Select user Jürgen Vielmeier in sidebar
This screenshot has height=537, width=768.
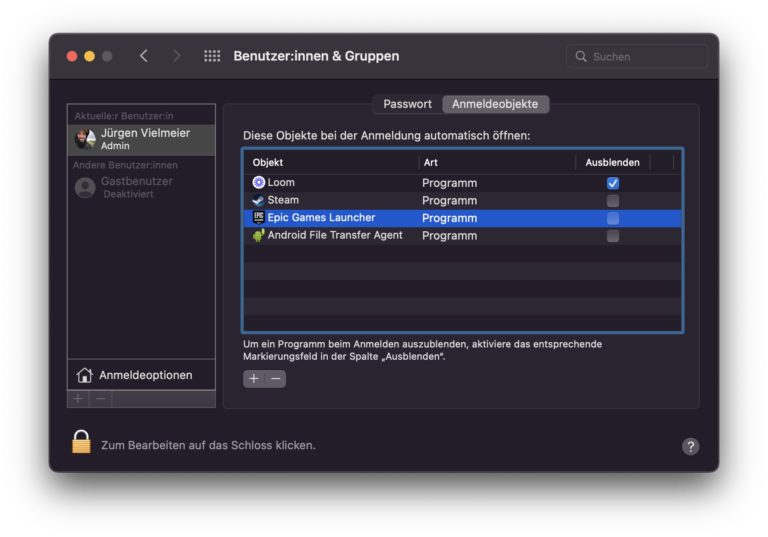pos(142,140)
